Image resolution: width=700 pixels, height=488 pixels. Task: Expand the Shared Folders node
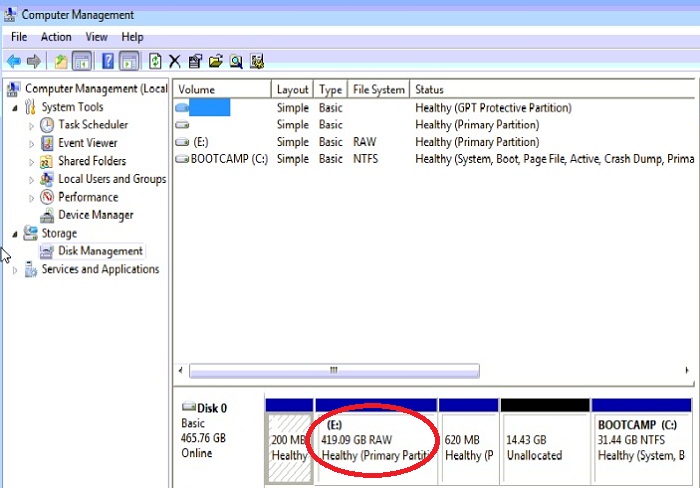pyautogui.click(x=31, y=162)
